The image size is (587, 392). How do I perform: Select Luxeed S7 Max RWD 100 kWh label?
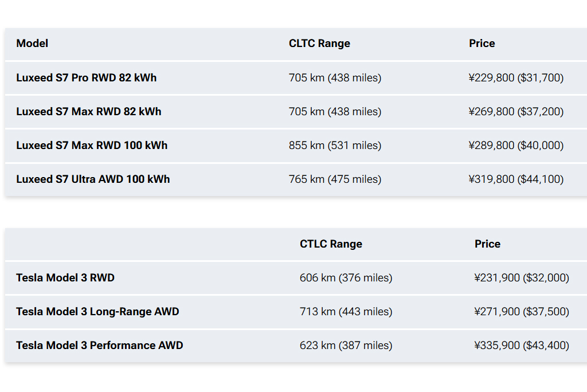92,146
